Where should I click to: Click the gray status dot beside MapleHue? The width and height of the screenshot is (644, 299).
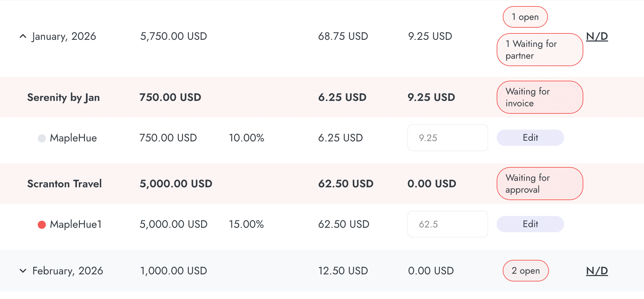42,138
